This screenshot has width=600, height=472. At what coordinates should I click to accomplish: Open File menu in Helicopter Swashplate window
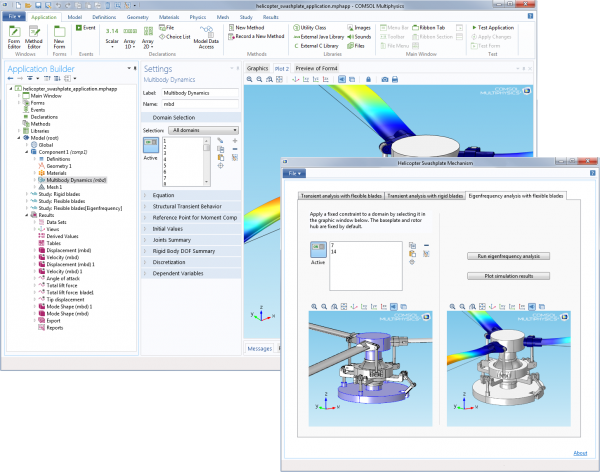pyautogui.click(x=294, y=173)
